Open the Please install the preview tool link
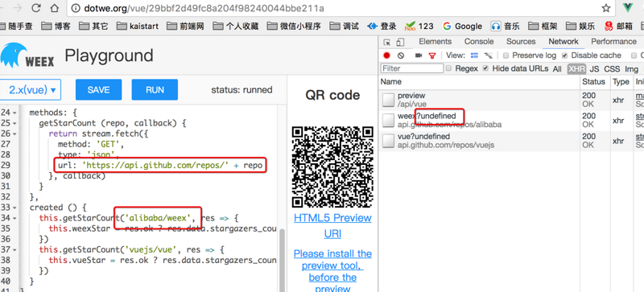This screenshot has height=292, width=644. click(332, 271)
